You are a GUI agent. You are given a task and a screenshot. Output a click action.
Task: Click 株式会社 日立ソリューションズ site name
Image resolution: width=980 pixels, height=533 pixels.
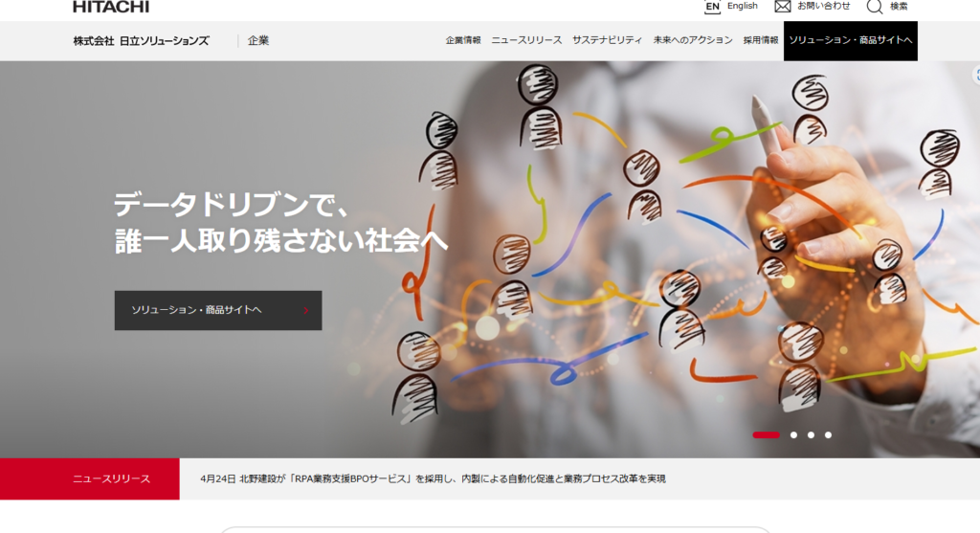tap(142, 40)
